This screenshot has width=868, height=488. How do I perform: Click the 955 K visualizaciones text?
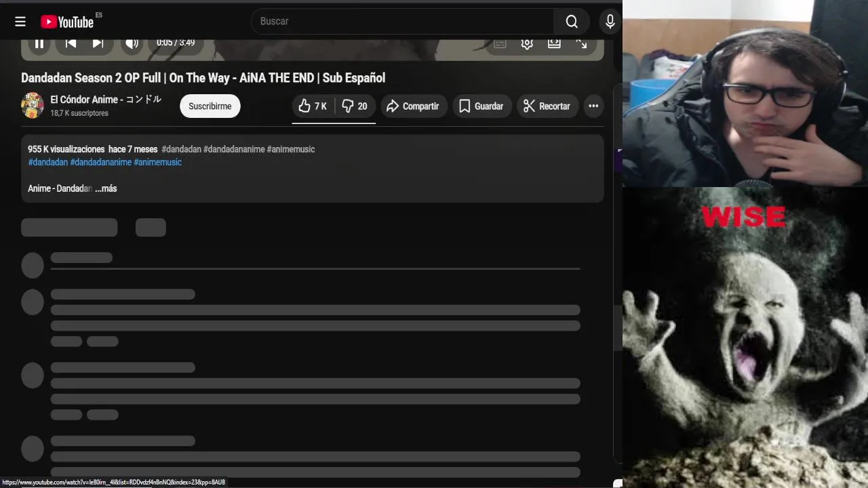tap(66, 149)
